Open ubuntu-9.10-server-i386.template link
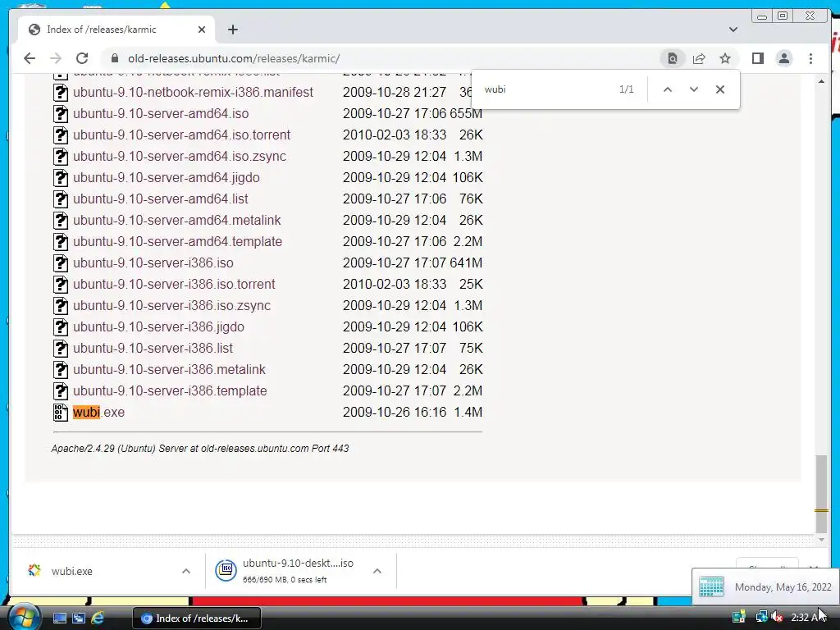 [170, 391]
